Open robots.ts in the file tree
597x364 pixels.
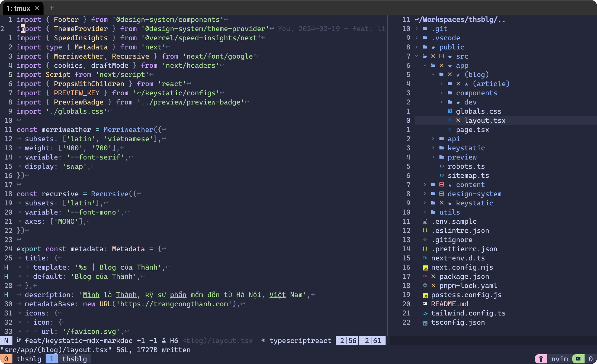(x=466, y=166)
